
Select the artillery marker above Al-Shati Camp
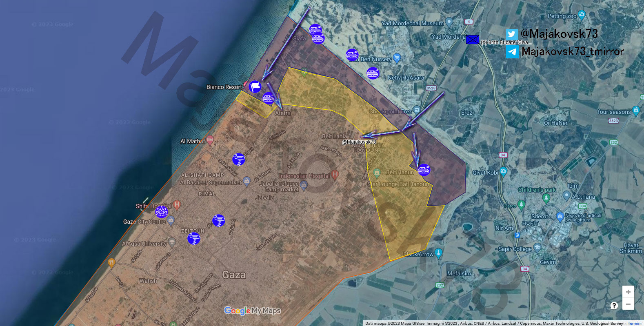point(239,159)
